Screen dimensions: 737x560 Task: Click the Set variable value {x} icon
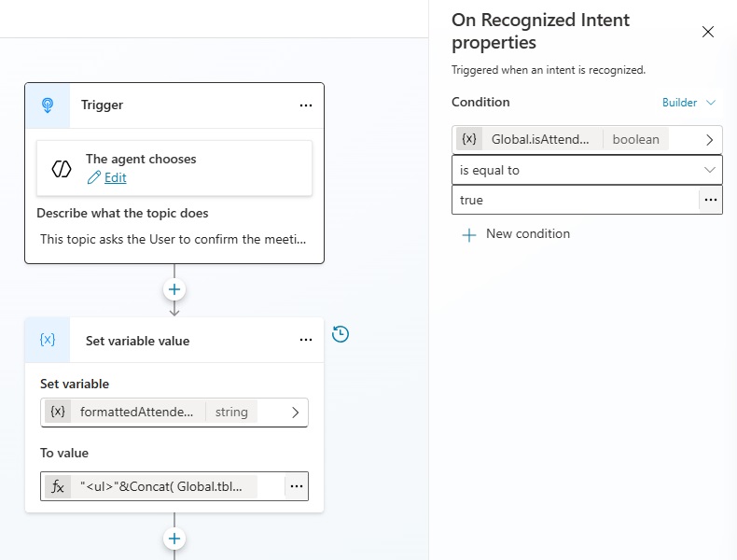[48, 340]
